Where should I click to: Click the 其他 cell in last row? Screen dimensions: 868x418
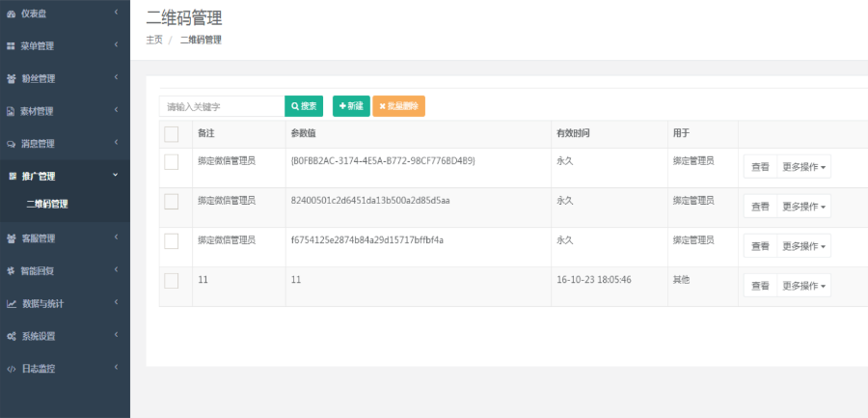pyautogui.click(x=682, y=280)
